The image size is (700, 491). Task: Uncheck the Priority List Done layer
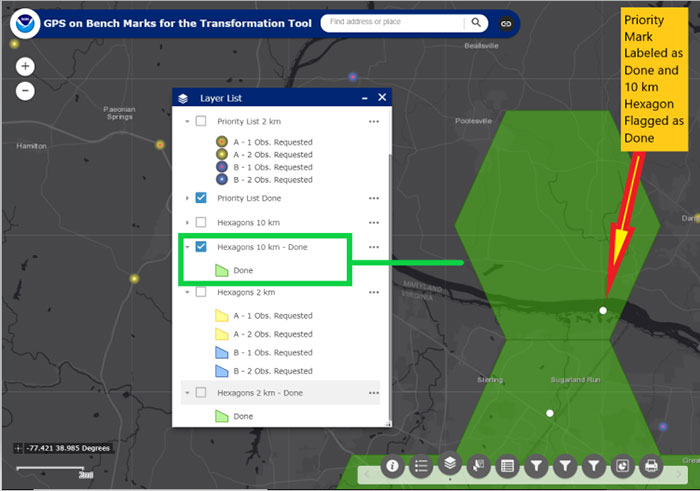coord(201,198)
